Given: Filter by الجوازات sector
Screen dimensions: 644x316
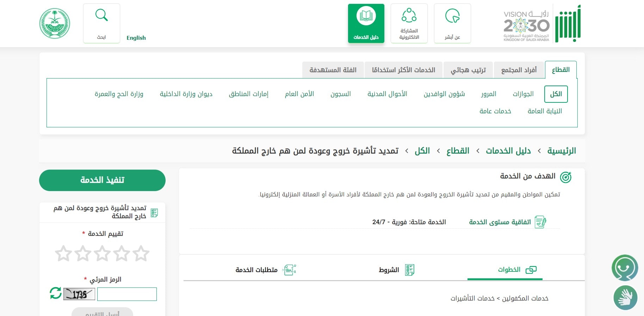Looking at the screenshot, I should click(523, 94).
